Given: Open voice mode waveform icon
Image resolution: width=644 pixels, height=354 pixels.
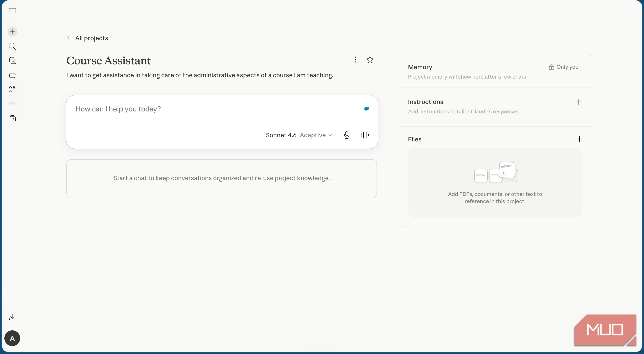Looking at the screenshot, I should click(364, 135).
